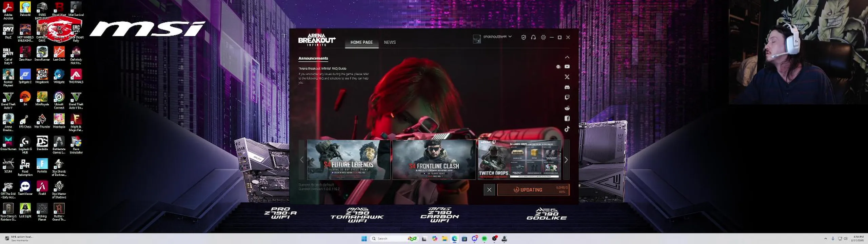Open TeamViewer desktop shortcut
This screenshot has height=244, width=868.
25,188
